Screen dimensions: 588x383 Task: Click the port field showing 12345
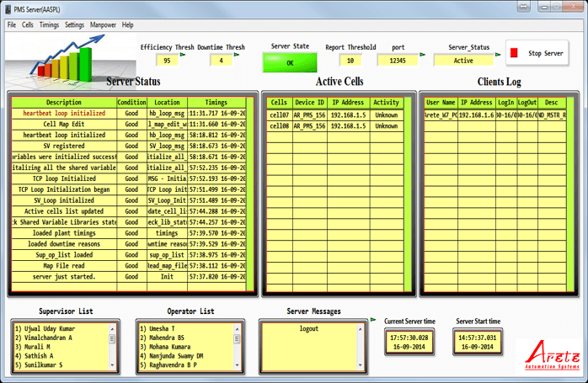[398, 61]
